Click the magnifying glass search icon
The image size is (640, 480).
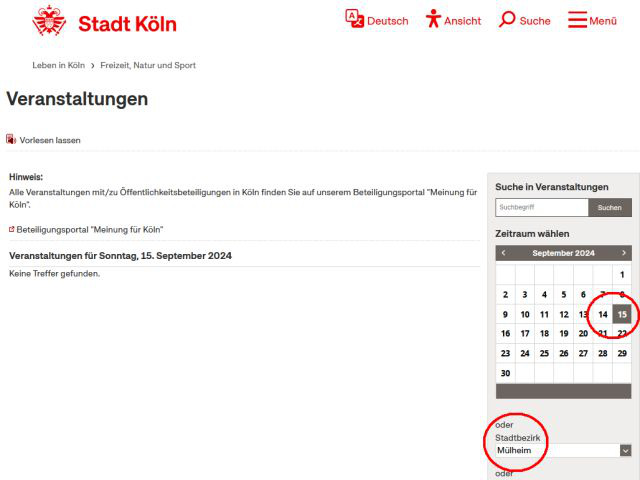click(507, 19)
